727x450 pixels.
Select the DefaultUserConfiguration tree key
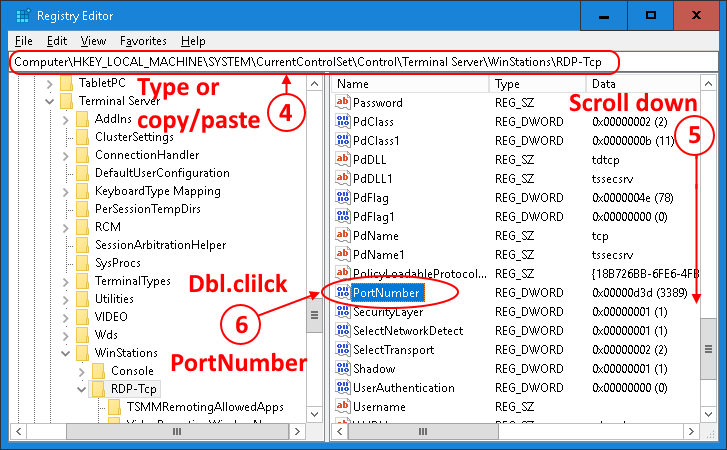162,173
